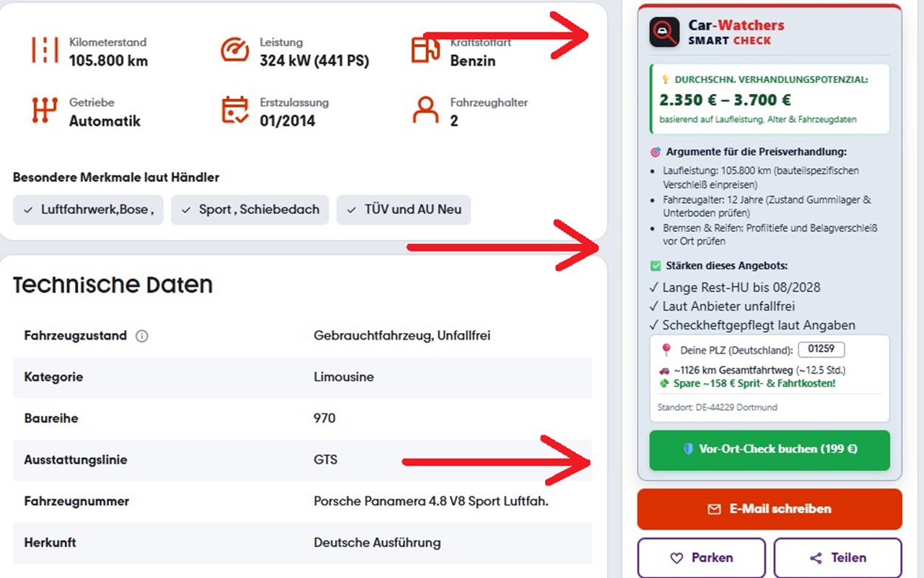Click the registration date 01/2014
The height and width of the screenshot is (578, 924).
coord(287,121)
